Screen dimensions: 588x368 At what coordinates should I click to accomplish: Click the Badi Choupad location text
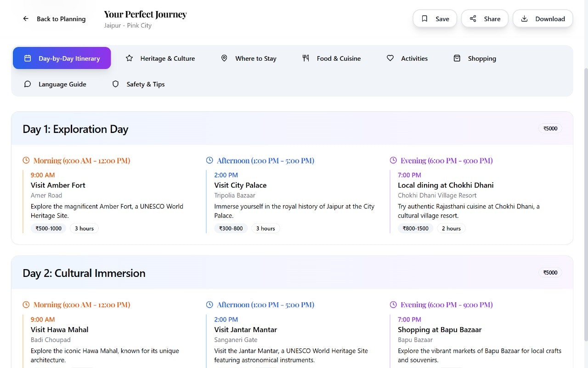(51, 339)
